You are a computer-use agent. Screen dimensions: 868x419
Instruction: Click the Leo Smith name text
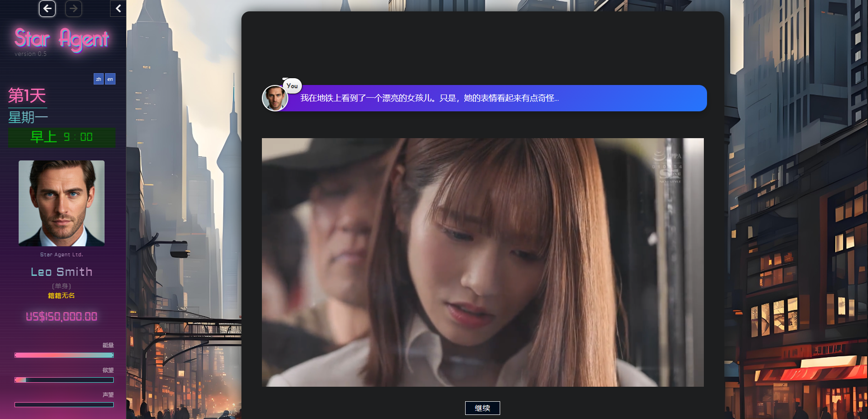tap(61, 272)
